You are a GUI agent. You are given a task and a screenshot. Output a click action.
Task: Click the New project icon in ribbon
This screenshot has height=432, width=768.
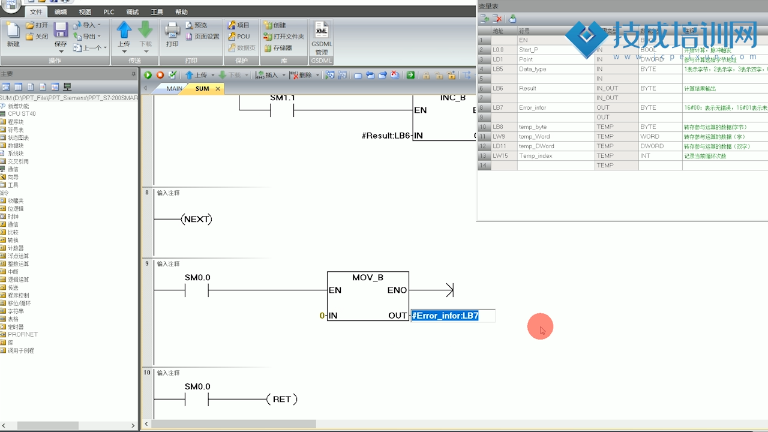13,31
